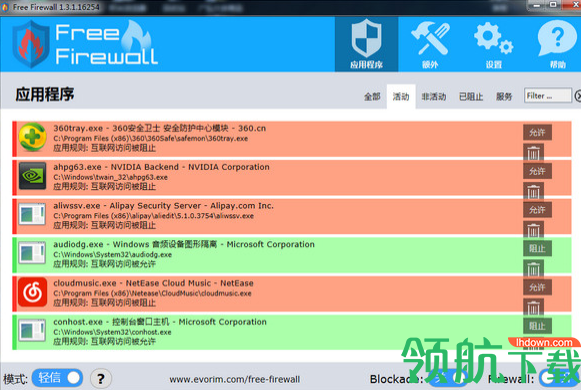
Task: Click path C:\Windows\System32\conhost.exe
Action: coord(112,332)
